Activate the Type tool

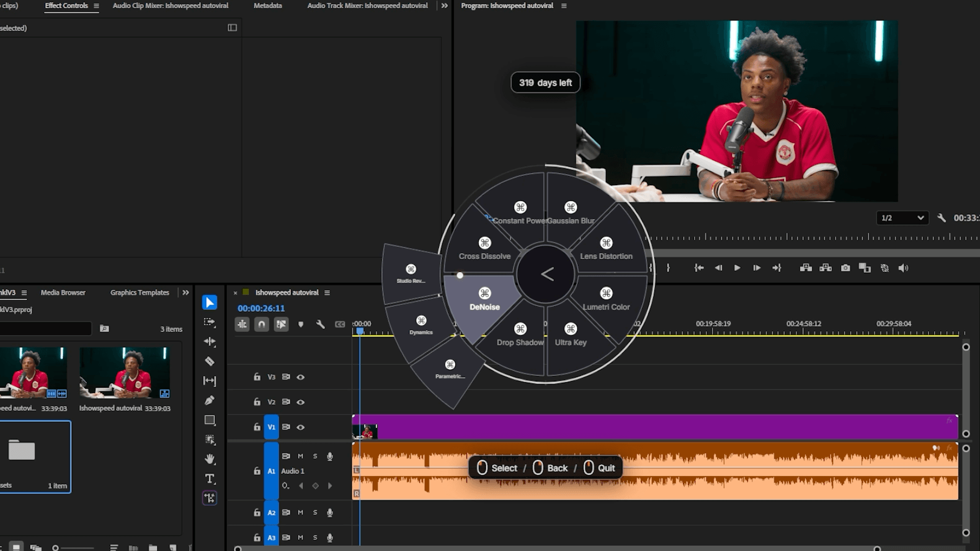[x=209, y=479]
